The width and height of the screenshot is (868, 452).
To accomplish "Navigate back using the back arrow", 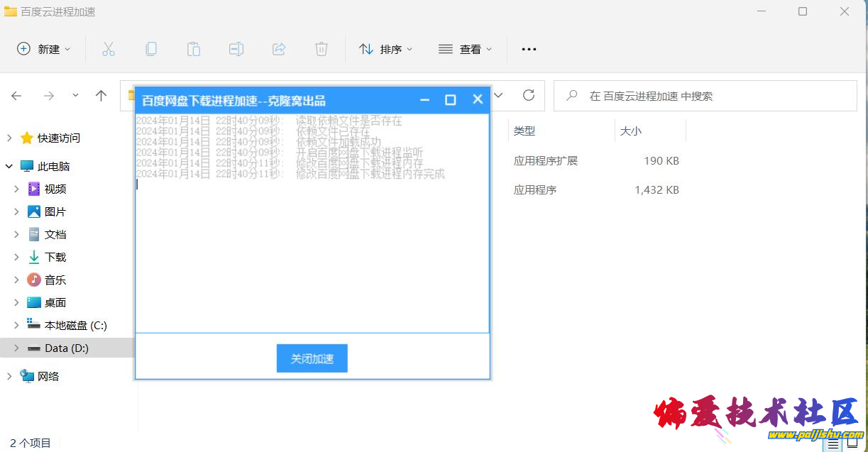I will (16, 95).
